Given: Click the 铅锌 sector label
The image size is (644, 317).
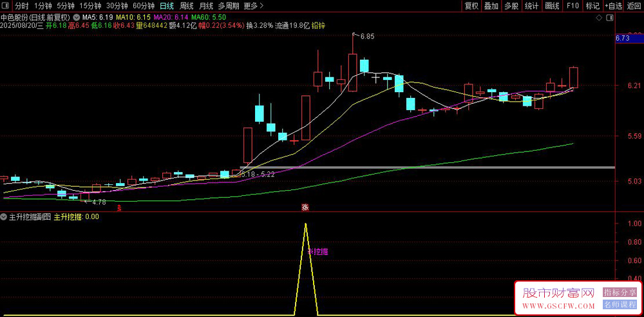Looking at the screenshot, I should [318, 26].
